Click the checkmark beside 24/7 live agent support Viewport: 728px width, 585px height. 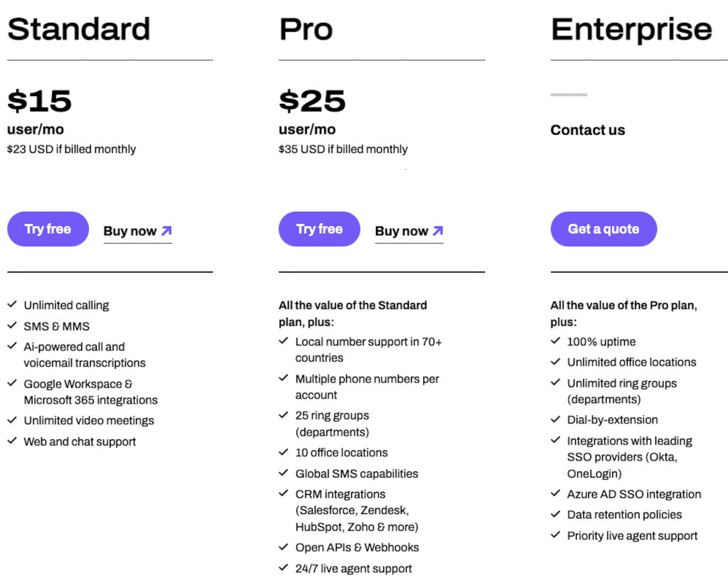tap(283, 569)
